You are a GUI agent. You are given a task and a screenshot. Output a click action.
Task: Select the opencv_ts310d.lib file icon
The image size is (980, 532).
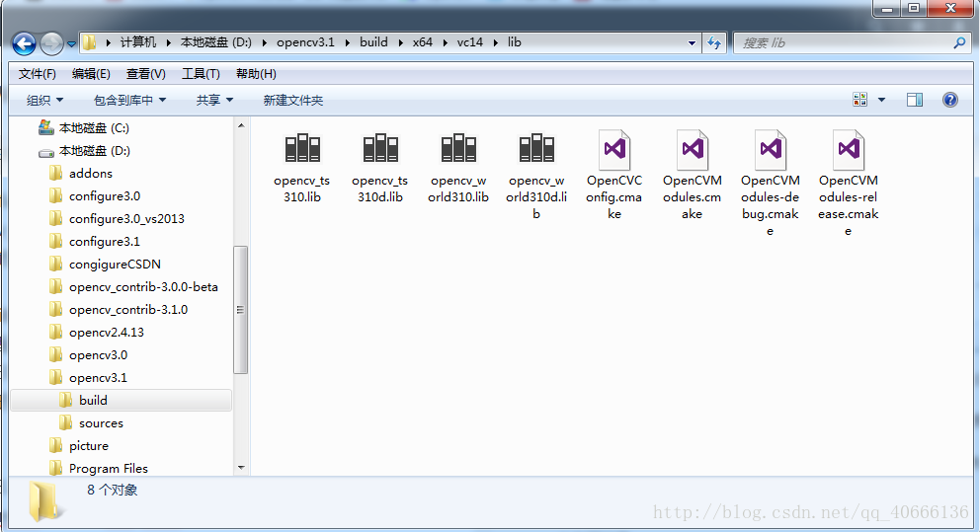point(380,149)
